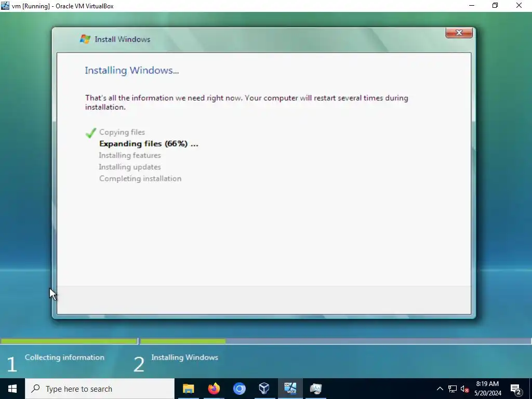Click the completed phase 1 progress bar
Viewport: 532px width, 399px height.
69,341
